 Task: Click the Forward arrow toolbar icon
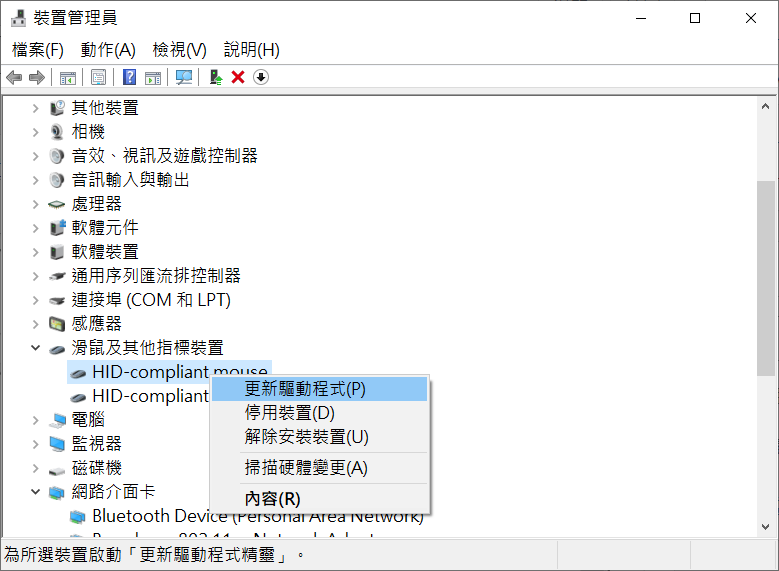(x=37, y=78)
